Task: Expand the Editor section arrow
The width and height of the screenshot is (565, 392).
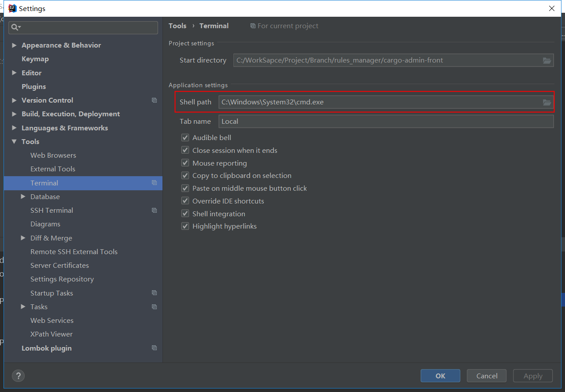Action: (x=14, y=73)
